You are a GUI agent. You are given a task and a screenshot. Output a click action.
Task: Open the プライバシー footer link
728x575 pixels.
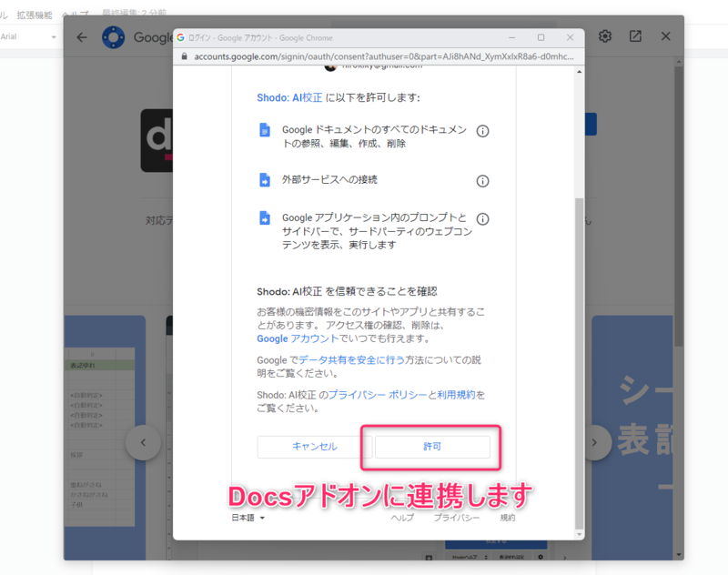pyautogui.click(x=457, y=518)
